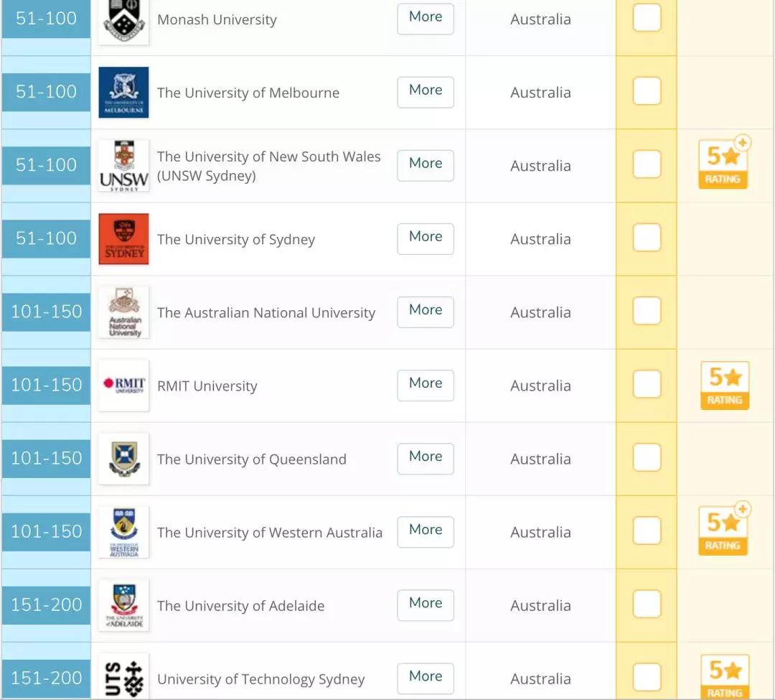Image resolution: width=775 pixels, height=700 pixels.
Task: Open the University of Queensland crest
Action: (x=123, y=459)
